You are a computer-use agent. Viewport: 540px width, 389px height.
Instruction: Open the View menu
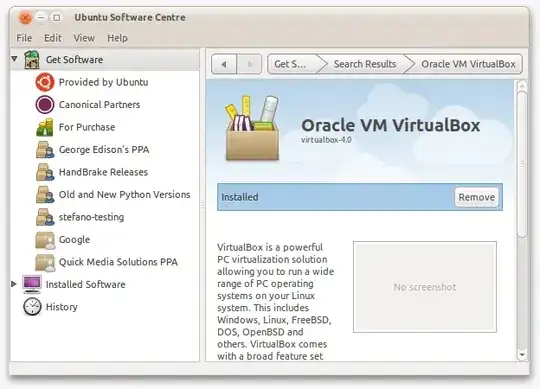tap(84, 38)
